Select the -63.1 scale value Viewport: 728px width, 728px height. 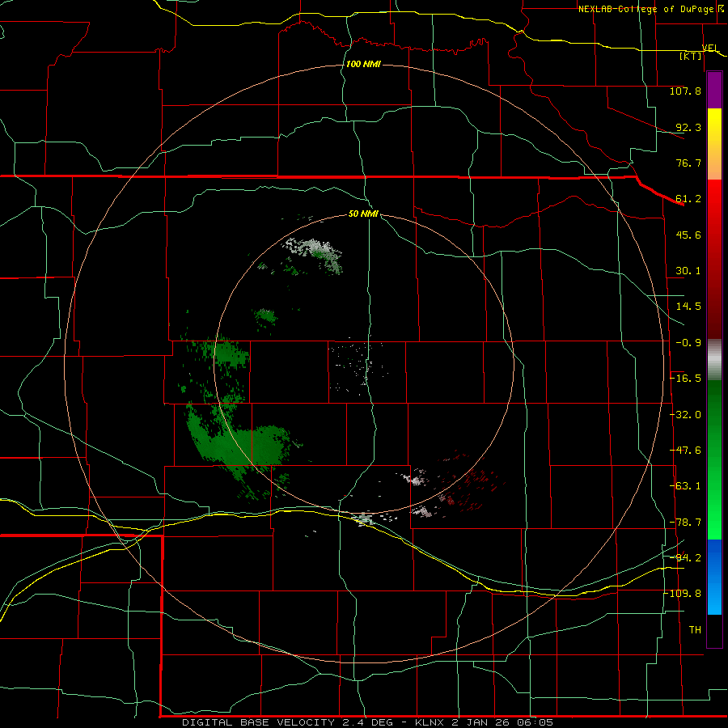[685, 486]
